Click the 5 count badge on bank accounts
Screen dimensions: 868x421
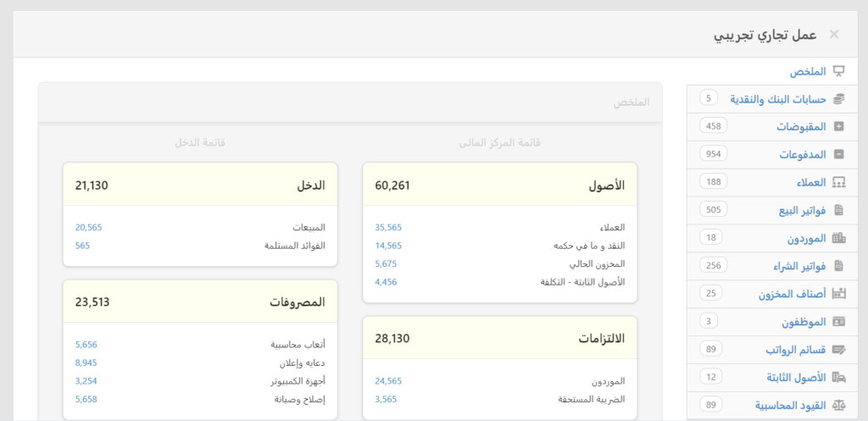pos(709,98)
